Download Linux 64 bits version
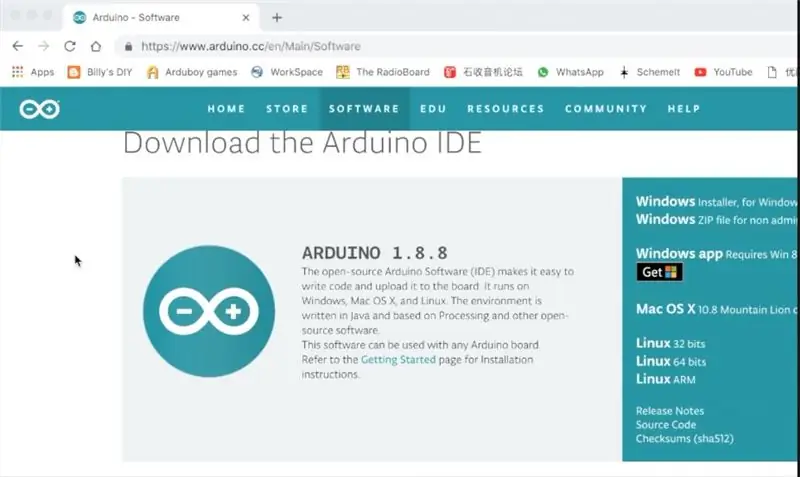The height and width of the screenshot is (477, 800). tap(671, 361)
